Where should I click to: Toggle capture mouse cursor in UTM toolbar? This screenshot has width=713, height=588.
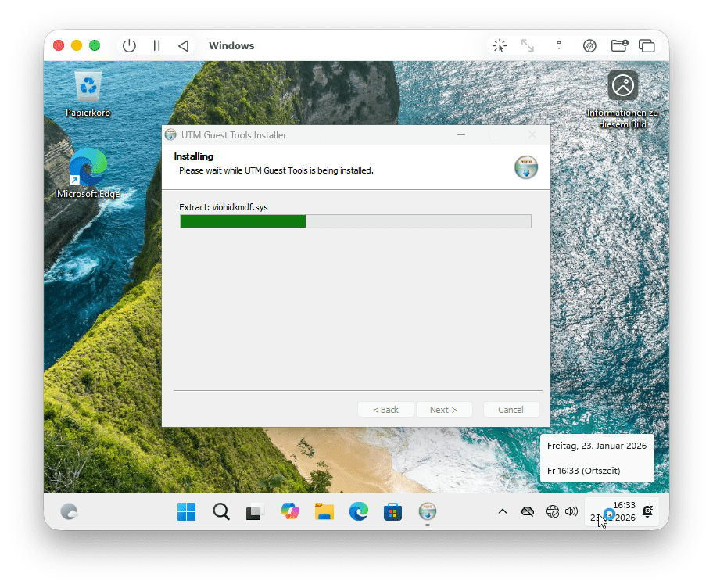click(x=499, y=45)
